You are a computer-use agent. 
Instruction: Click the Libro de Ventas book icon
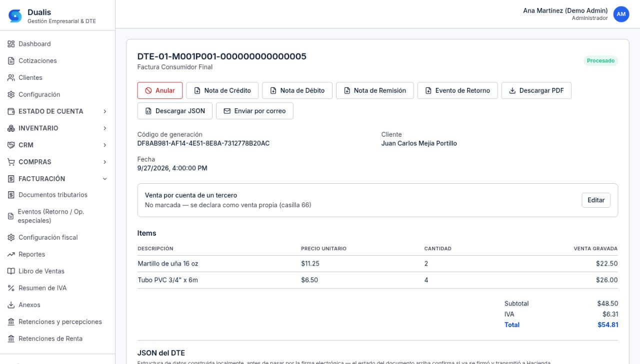click(11, 271)
